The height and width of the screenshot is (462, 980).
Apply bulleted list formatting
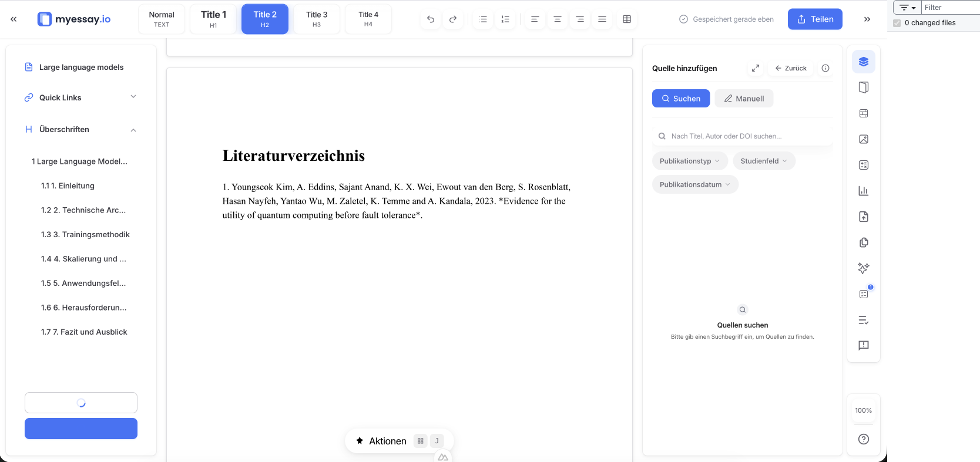(x=483, y=19)
